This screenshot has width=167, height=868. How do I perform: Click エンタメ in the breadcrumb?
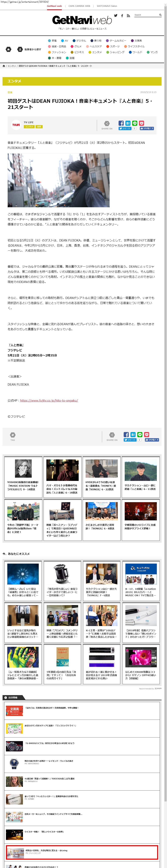[x=12, y=66]
